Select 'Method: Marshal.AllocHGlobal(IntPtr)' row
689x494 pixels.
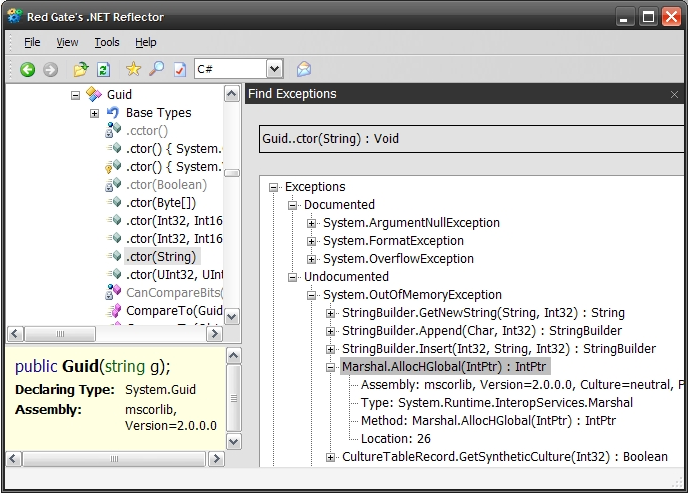pyautogui.click(x=488, y=421)
